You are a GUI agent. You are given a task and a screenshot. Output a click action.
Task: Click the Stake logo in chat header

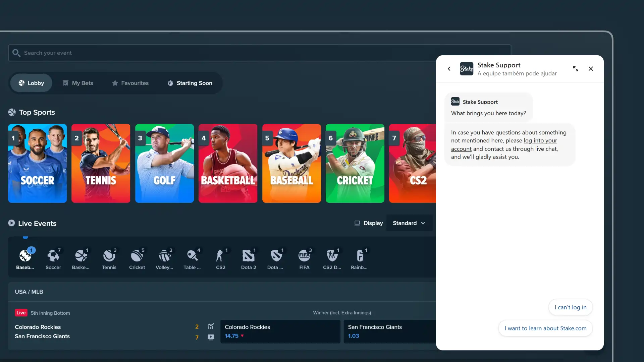(466, 69)
